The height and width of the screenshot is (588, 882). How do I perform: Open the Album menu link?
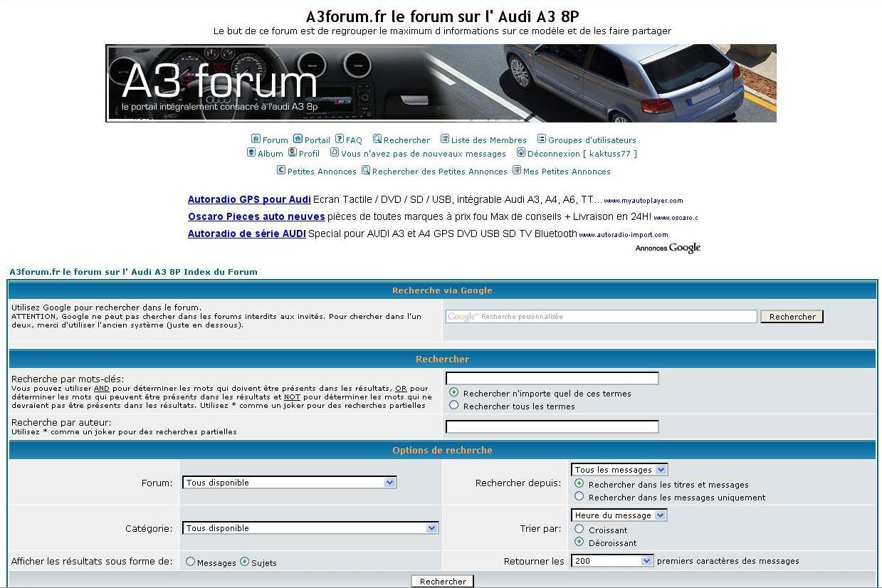(x=271, y=154)
